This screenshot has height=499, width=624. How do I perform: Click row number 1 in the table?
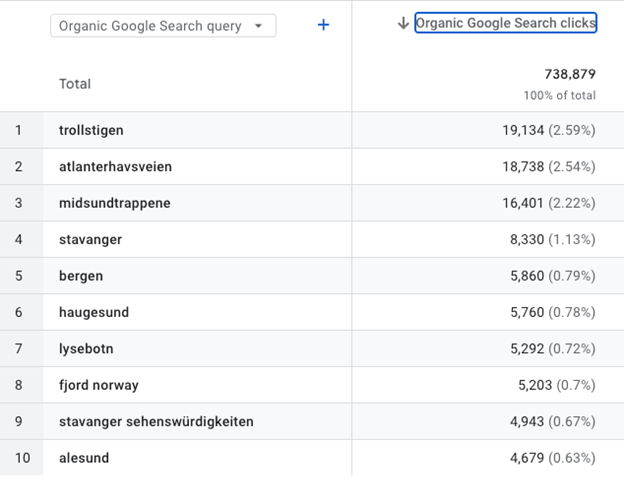[19, 130]
